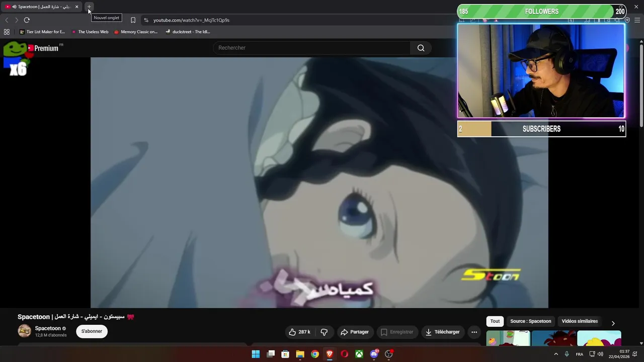Open Opera browser from the taskbar
Image resolution: width=644 pixels, height=362 pixels.
[345, 354]
